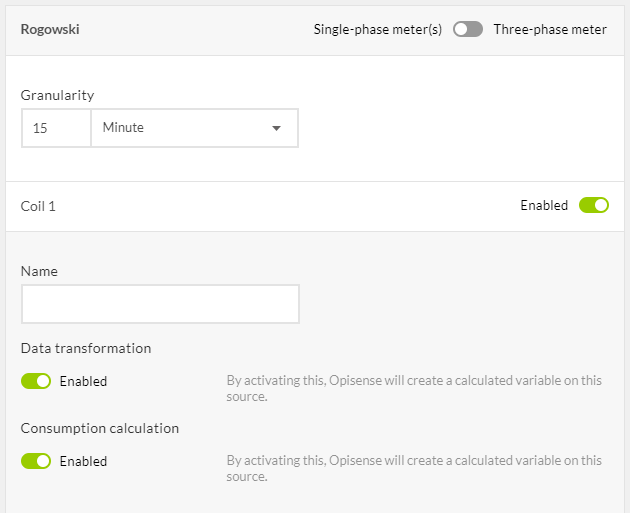Turn off the Data transformation toggle
This screenshot has height=513, width=630.
point(36,381)
